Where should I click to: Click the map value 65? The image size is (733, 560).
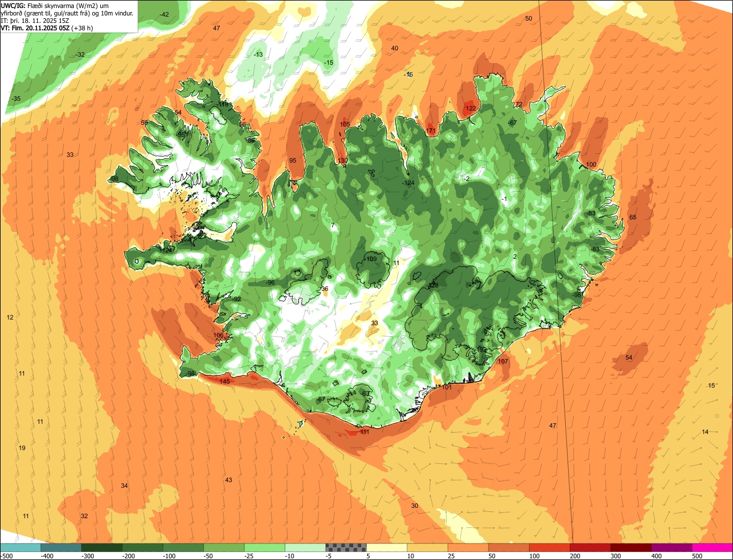[x=633, y=217]
